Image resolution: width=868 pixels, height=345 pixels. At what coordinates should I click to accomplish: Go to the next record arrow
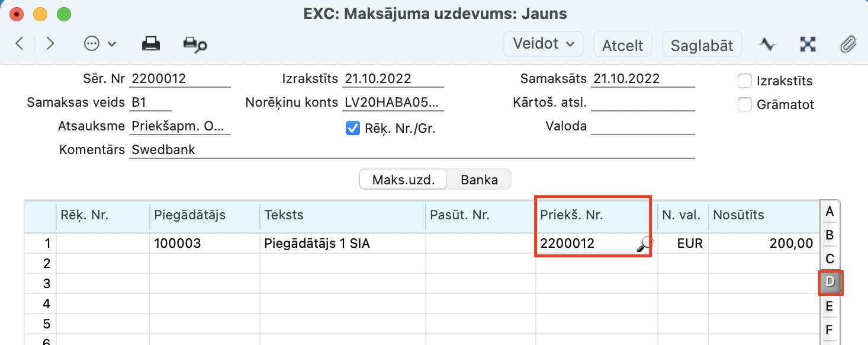50,43
